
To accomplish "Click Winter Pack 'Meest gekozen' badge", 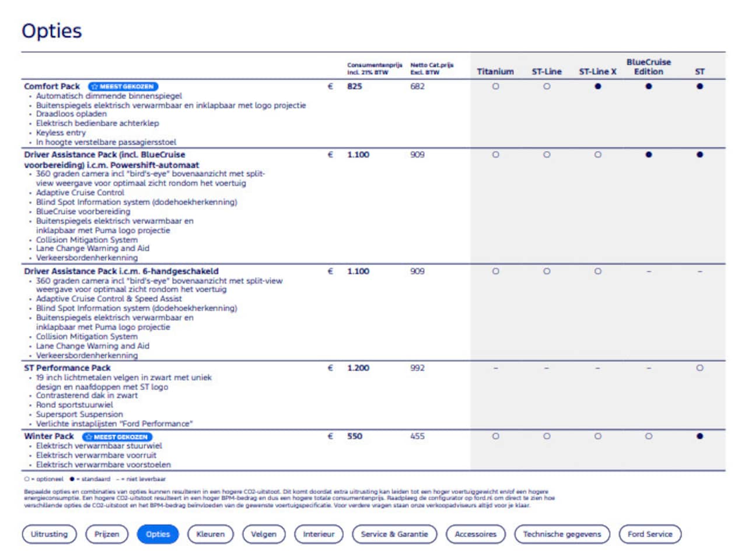I will click(x=117, y=437).
